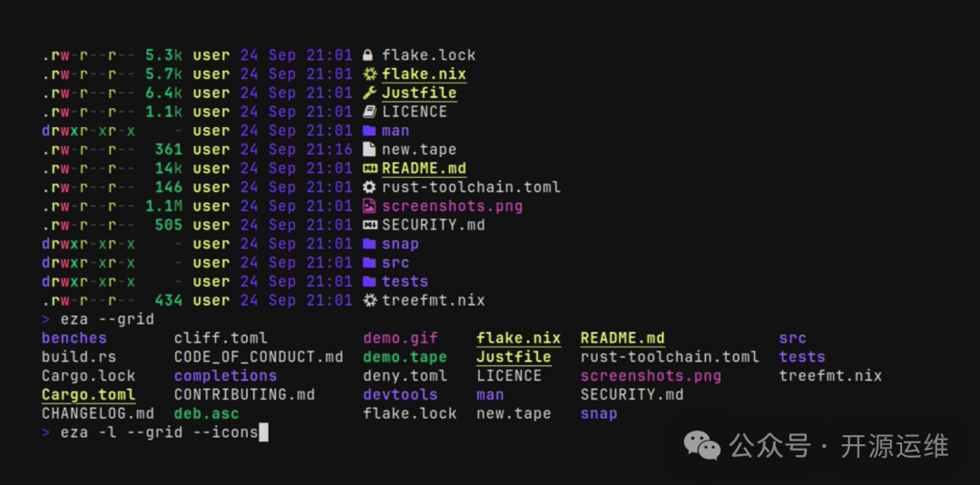Open the benches directory in grid listing
The image size is (980, 485).
(x=74, y=338)
